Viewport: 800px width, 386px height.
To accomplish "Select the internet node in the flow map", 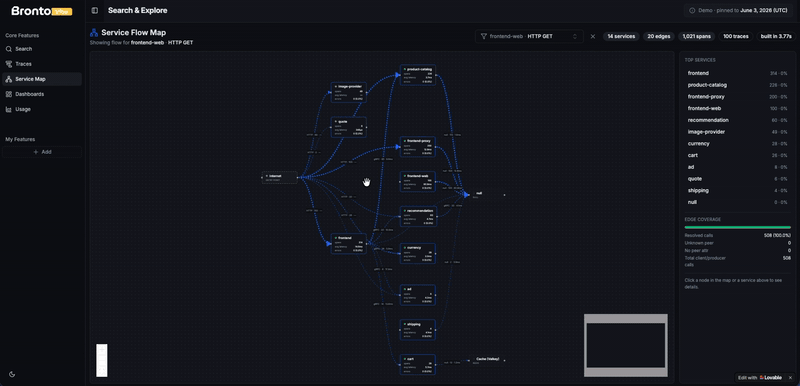I will coord(280,177).
